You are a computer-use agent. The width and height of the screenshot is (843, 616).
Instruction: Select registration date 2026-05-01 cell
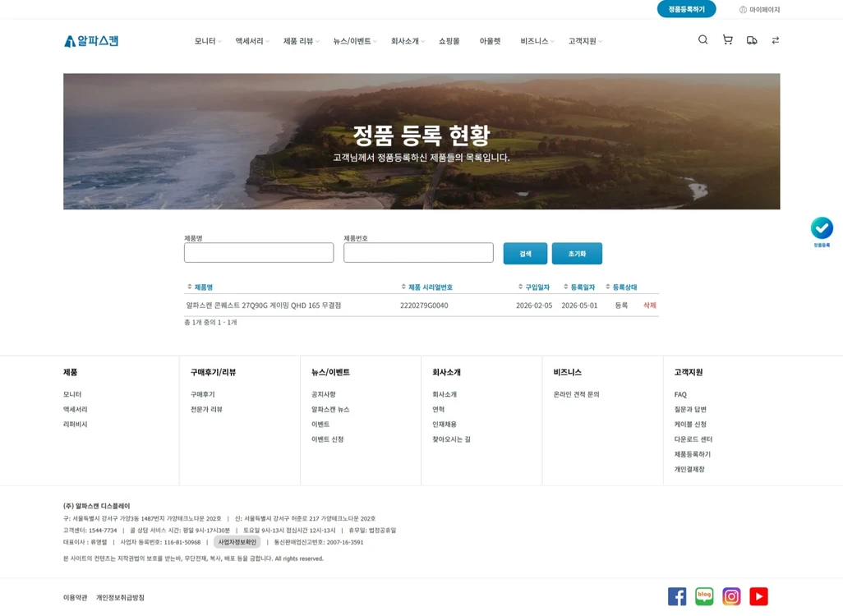(579, 306)
